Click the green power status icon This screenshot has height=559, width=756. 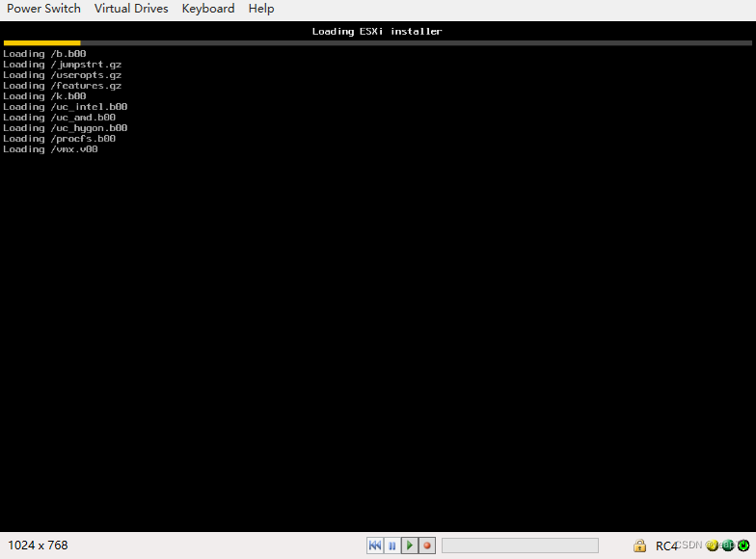click(x=744, y=546)
